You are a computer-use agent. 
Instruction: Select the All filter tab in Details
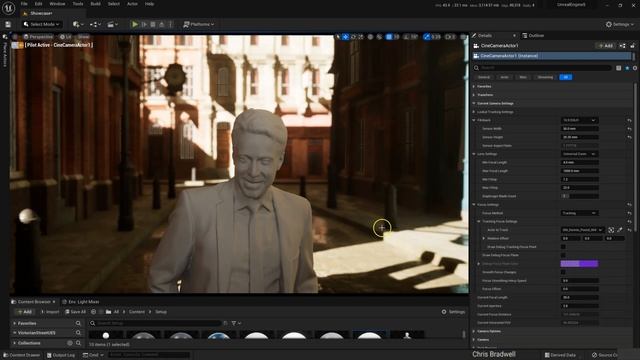point(566,77)
